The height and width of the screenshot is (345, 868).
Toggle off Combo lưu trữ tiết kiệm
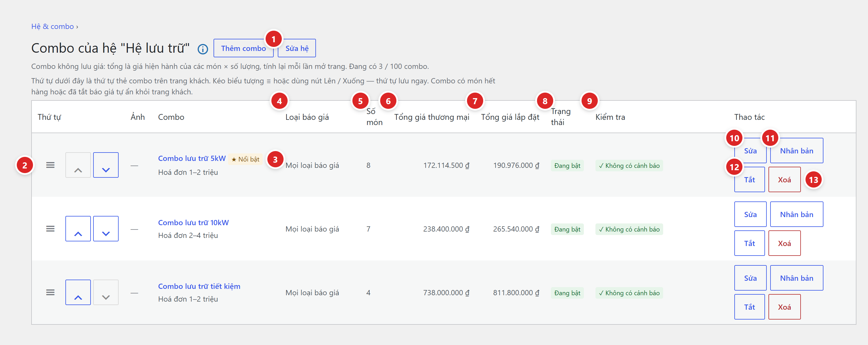749,307
